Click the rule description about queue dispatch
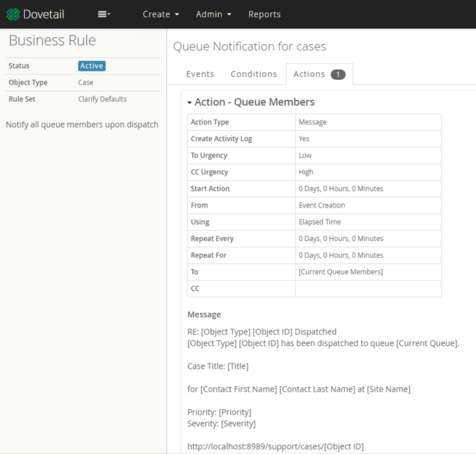Screen dimensions: 476x454 click(x=82, y=125)
